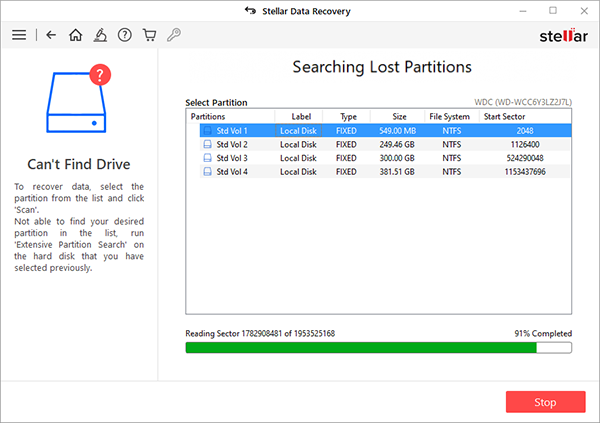Click the Type column header
Viewport: 600px width, 423px height.
point(347,116)
